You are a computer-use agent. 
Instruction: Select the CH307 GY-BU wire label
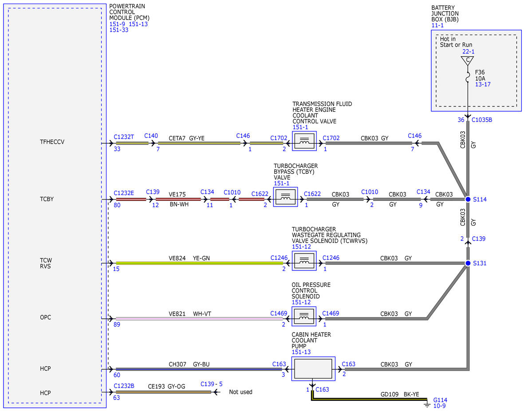coord(189,364)
